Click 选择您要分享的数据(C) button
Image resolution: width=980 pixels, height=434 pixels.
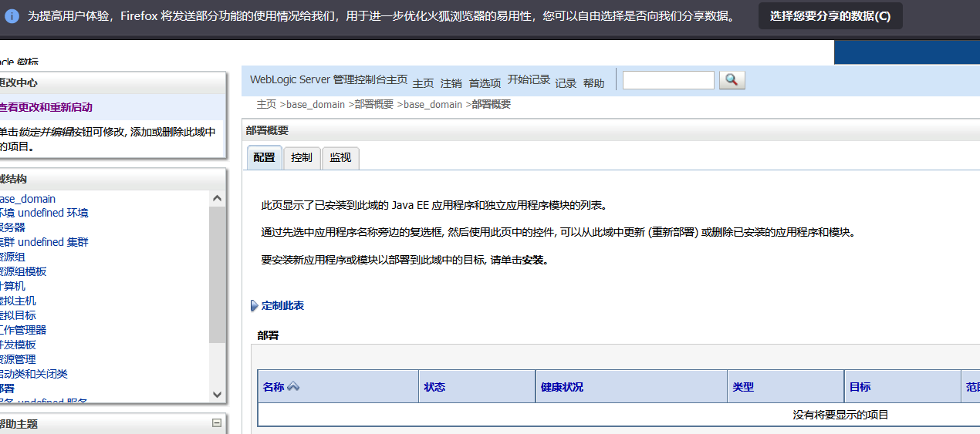[x=830, y=16]
